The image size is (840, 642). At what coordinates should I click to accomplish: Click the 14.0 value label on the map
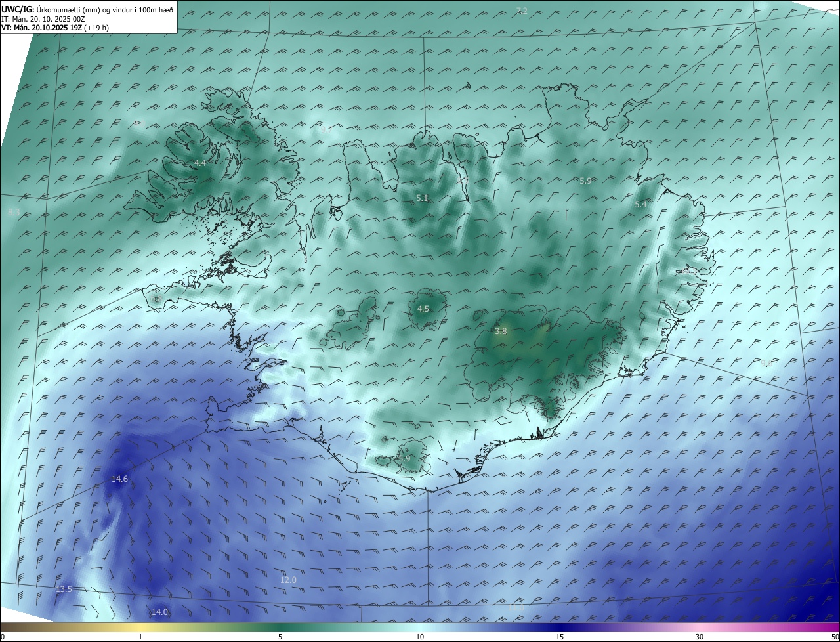click(159, 612)
